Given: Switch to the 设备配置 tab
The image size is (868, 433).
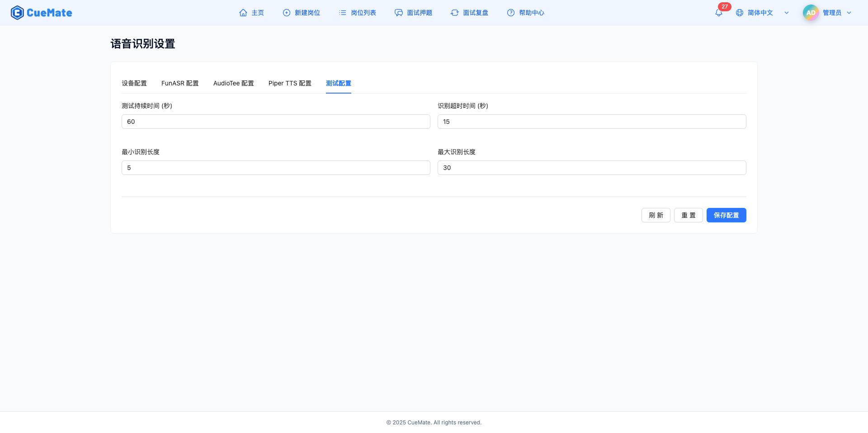Looking at the screenshot, I should [x=134, y=83].
